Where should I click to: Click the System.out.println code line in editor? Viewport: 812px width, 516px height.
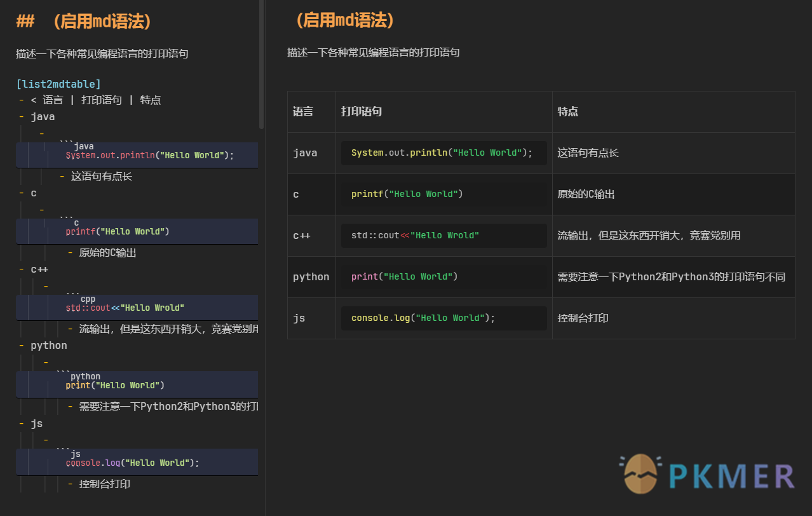click(150, 155)
